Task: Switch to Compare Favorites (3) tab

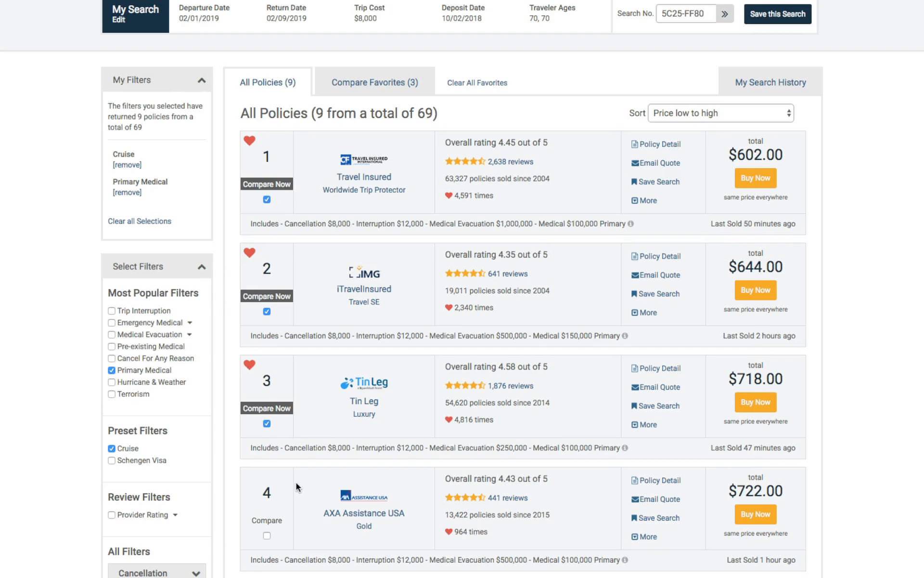Action: pos(375,82)
